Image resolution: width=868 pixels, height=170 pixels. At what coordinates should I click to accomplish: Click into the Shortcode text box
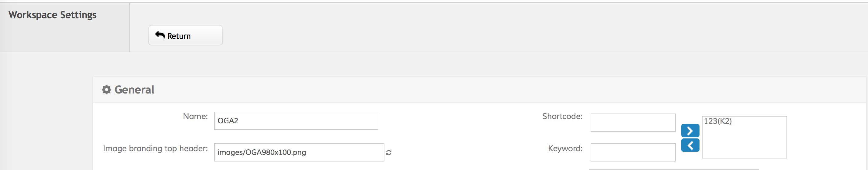[x=633, y=123]
